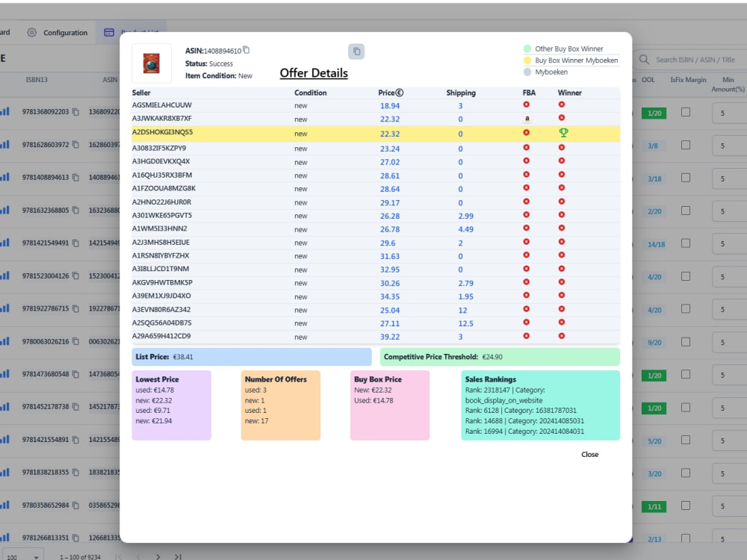The width and height of the screenshot is (747, 560).
Task: Click Competitive Price Threshold €24.90 bar
Action: tap(500, 357)
